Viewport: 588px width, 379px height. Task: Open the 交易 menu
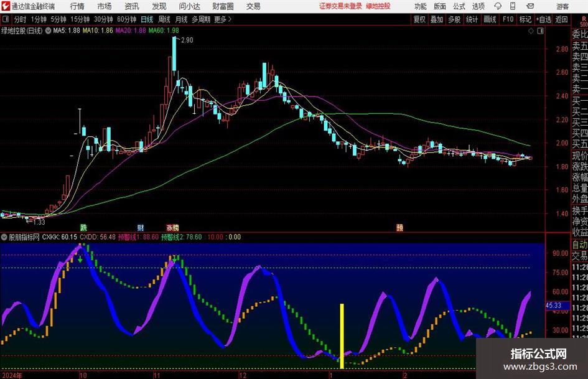tap(253, 6)
